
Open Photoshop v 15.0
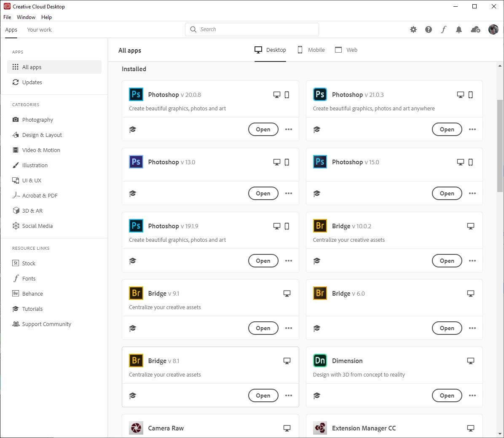click(x=447, y=193)
